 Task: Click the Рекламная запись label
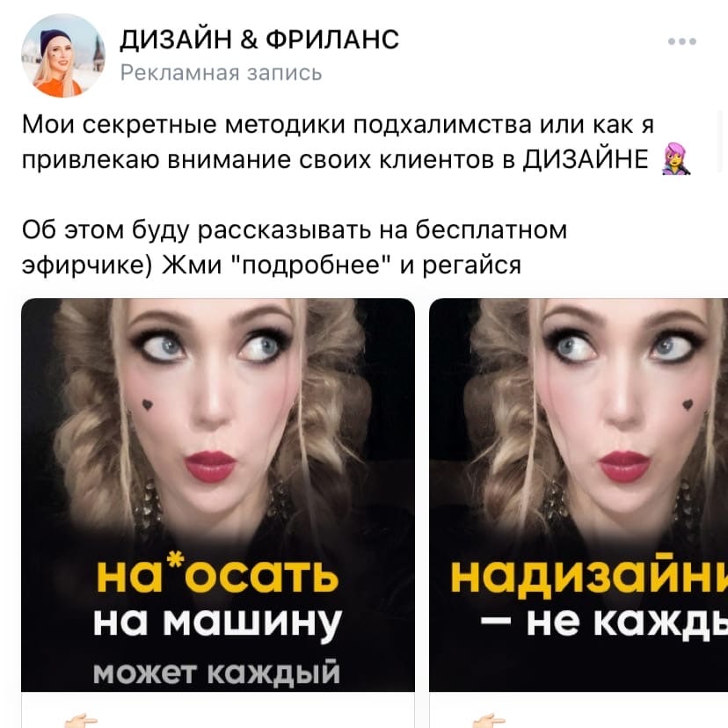tap(221, 73)
